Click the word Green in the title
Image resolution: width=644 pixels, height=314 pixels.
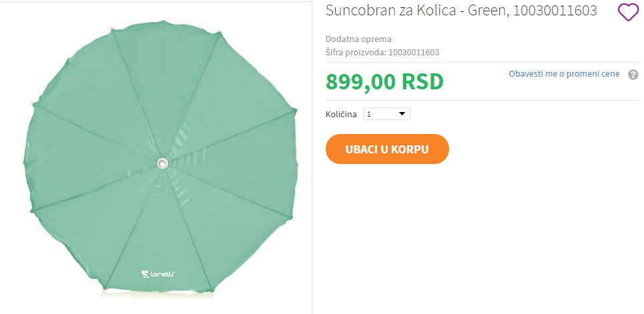click(489, 11)
